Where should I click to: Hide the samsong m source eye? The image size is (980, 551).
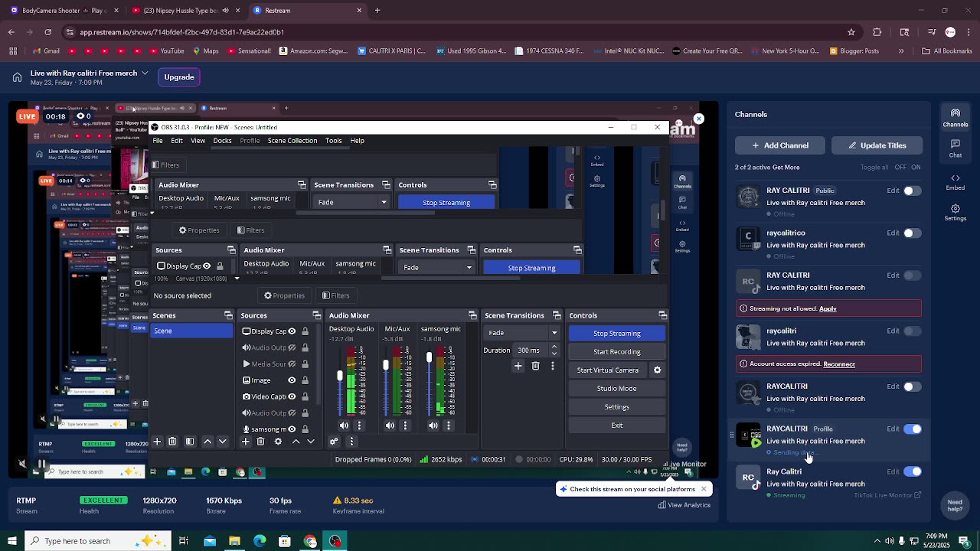coord(292,429)
